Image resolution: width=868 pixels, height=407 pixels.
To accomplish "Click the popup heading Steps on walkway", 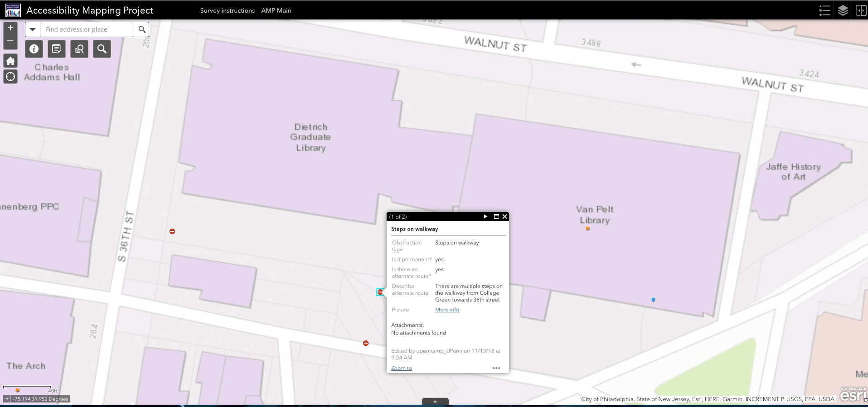I will 414,229.
